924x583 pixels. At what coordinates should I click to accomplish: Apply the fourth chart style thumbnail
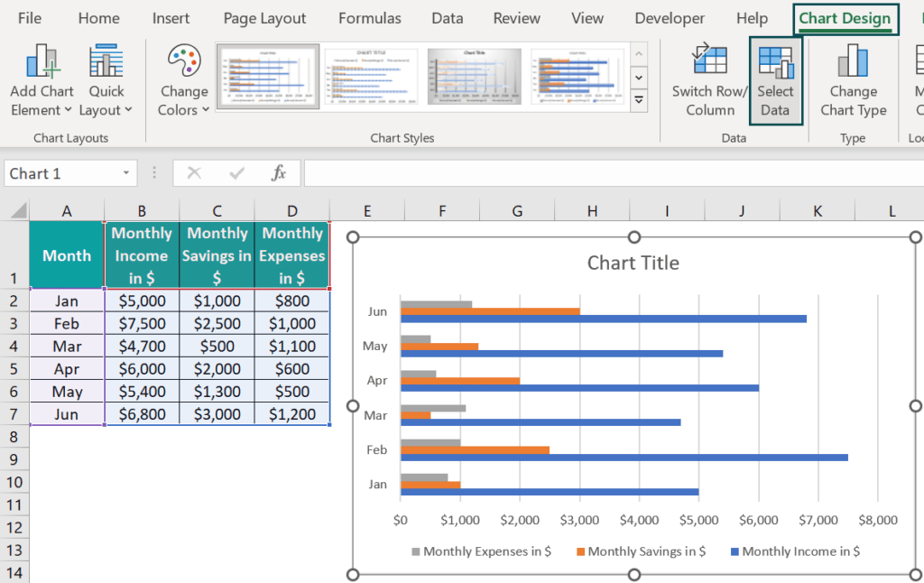[577, 76]
